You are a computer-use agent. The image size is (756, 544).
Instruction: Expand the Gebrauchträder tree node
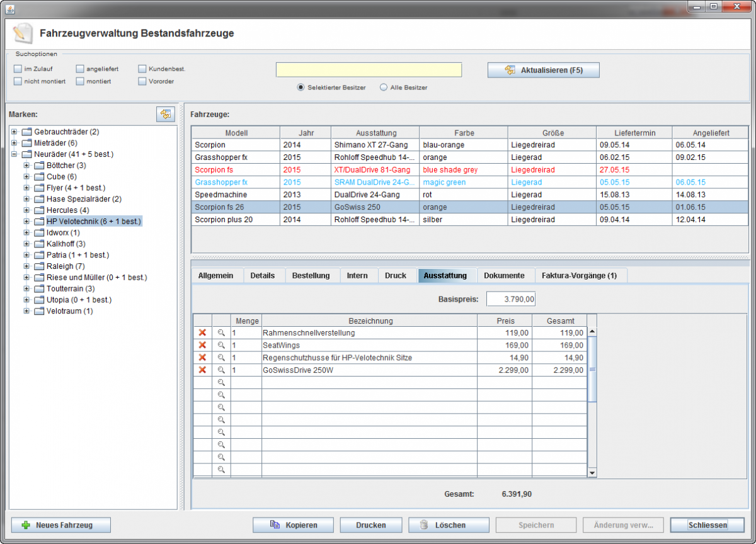click(14, 132)
